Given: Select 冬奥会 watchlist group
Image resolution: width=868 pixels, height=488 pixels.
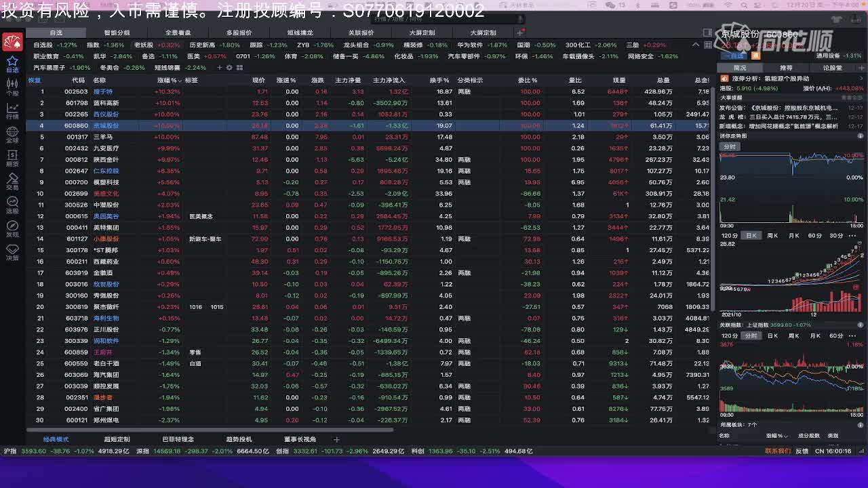Looking at the screenshot, I should click(123, 68).
